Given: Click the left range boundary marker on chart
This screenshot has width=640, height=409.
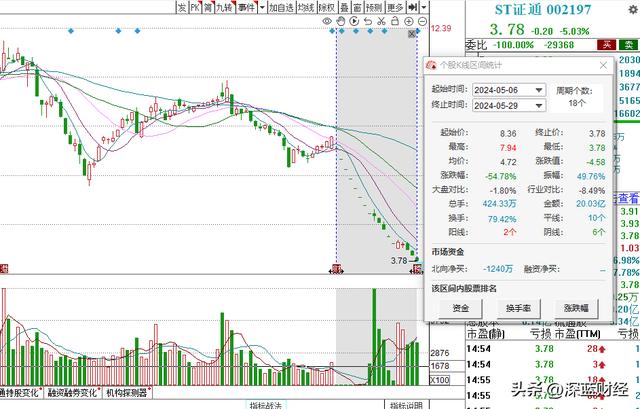Looking at the screenshot, I should tap(336, 269).
